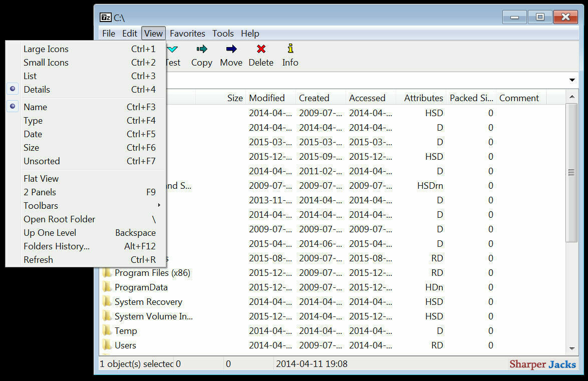The image size is (588, 381).
Task: Click the 2014-06-... created date cell
Action: 320,244
